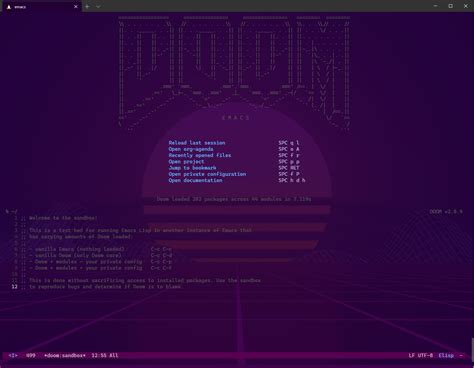Screen dimensions: 474x368
Task: Click the 'SPC o A' keybinding text
Action: click(x=289, y=149)
